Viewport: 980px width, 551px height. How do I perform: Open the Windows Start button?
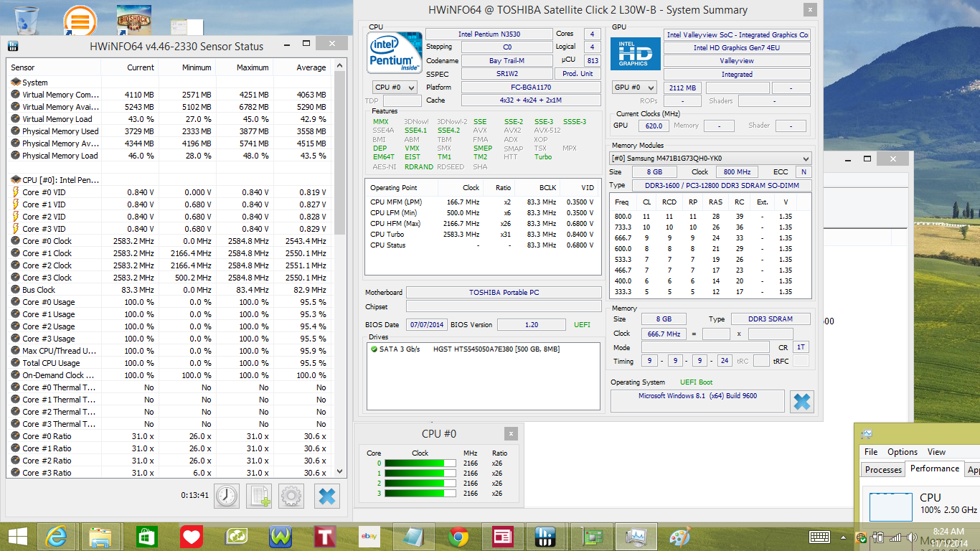[x=18, y=537]
